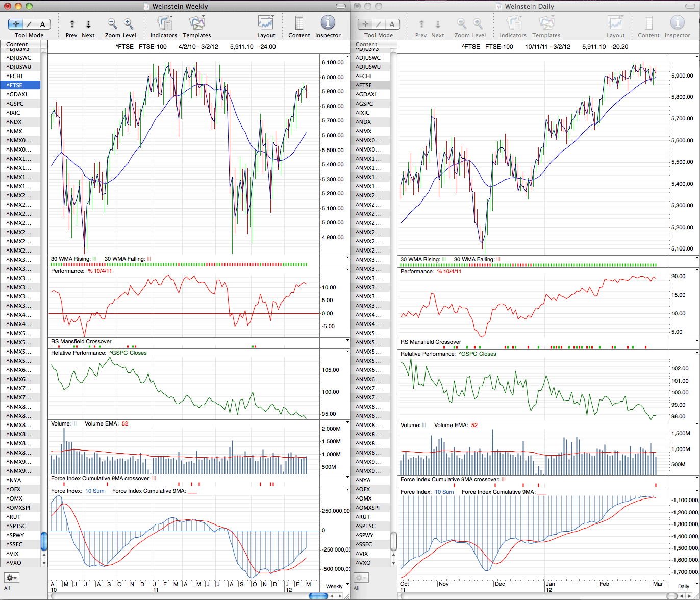Toggle Content sidebar icon in Weinstein Daily toolbar
Image resolution: width=700 pixels, height=600 pixels.
(x=648, y=23)
